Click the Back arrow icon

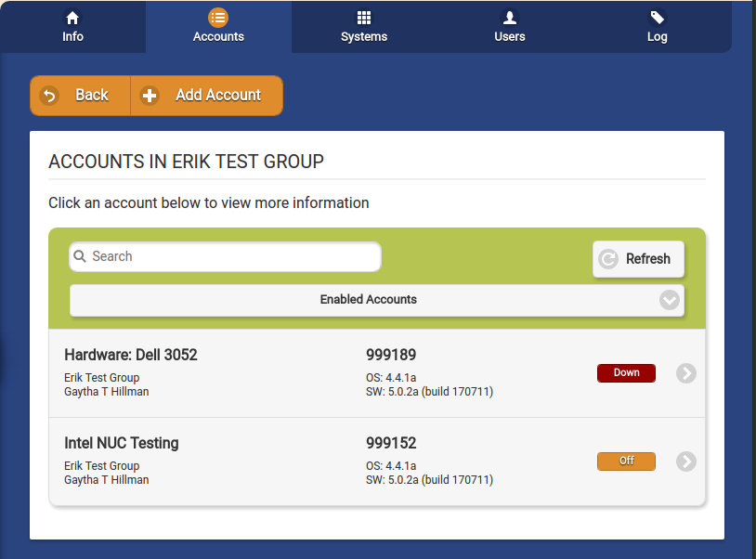tap(49, 96)
